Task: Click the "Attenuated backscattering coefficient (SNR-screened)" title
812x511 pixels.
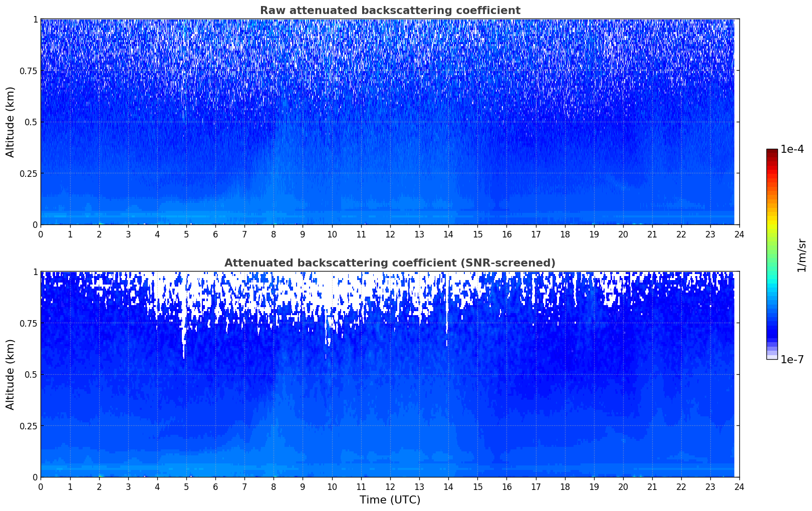Action: (390, 263)
